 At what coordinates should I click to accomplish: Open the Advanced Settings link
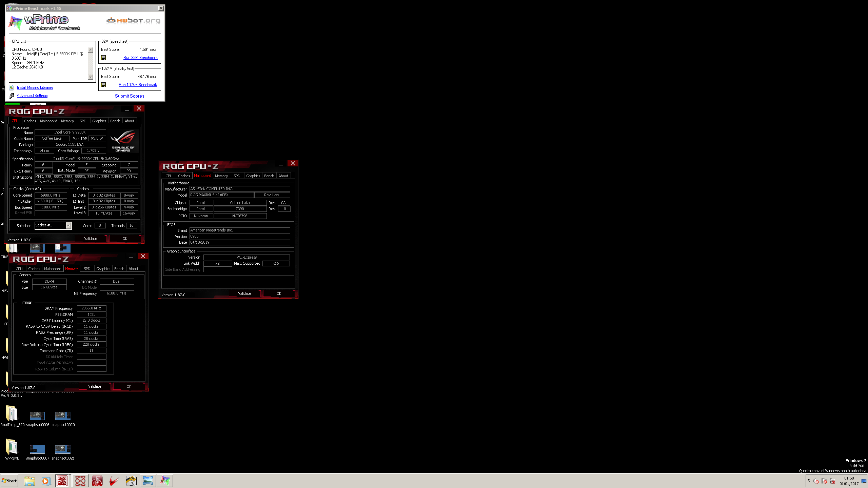coord(32,96)
